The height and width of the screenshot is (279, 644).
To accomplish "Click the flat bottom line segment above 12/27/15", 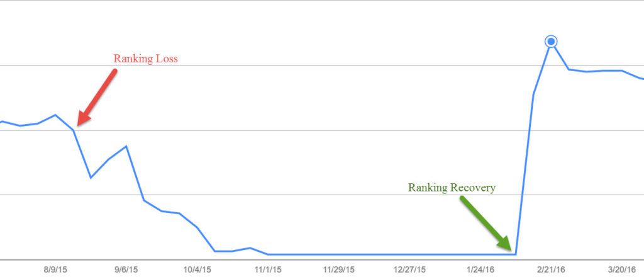I will tap(409, 254).
